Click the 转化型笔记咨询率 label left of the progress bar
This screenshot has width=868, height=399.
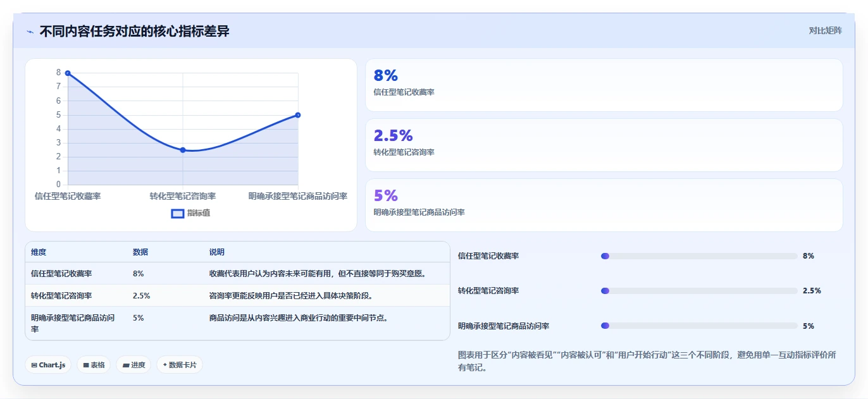(488, 291)
